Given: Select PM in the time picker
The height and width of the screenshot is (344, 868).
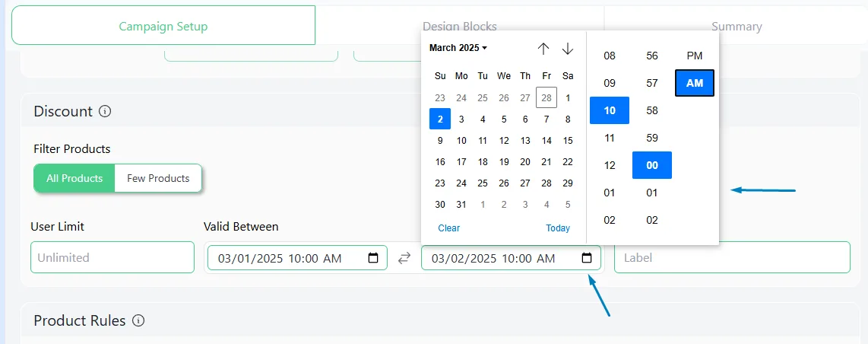Looking at the screenshot, I should click(x=695, y=56).
